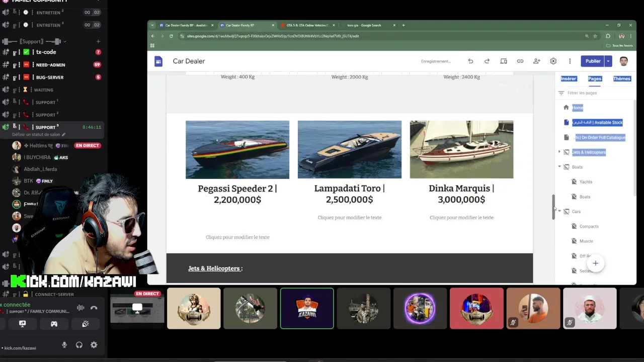Open the KAZAWI participant tile in Discord
The width and height of the screenshot is (644, 362).
tap(307, 308)
